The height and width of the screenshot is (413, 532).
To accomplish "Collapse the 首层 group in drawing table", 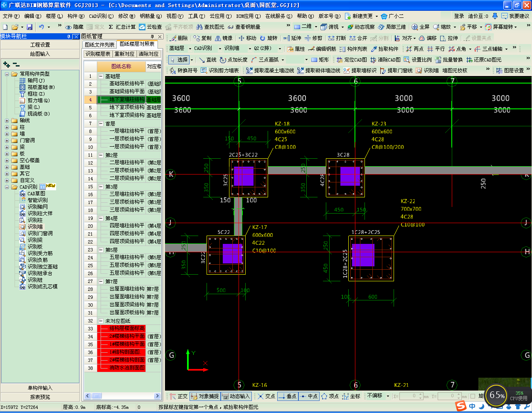I will pos(101,124).
